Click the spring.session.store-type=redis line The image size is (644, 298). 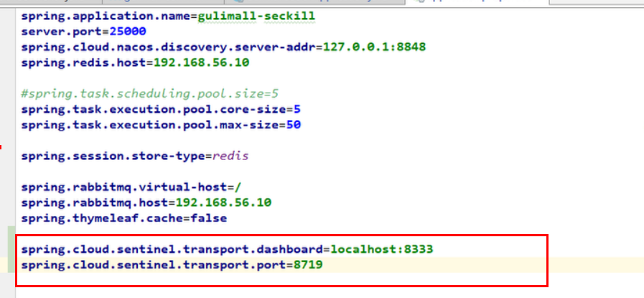click(x=135, y=157)
